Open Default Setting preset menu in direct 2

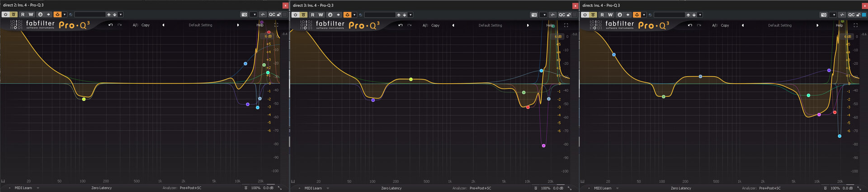(x=200, y=25)
